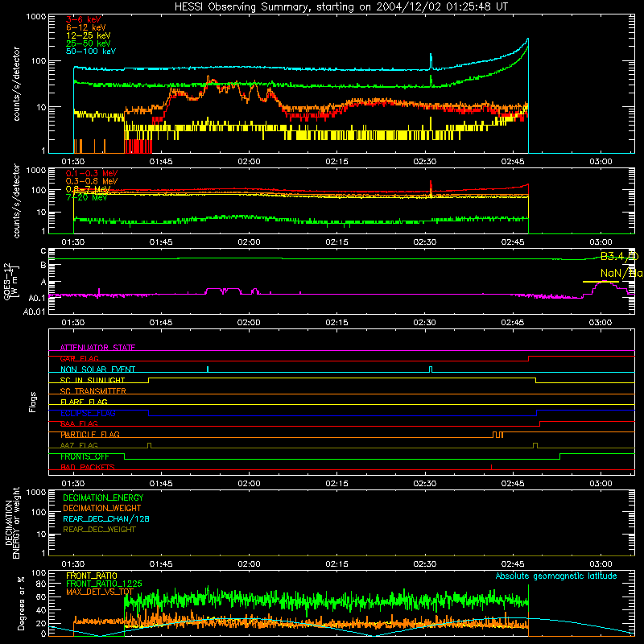Click the FRONT_RATIO legend label
The height and width of the screenshot is (644, 644).
tap(92, 576)
